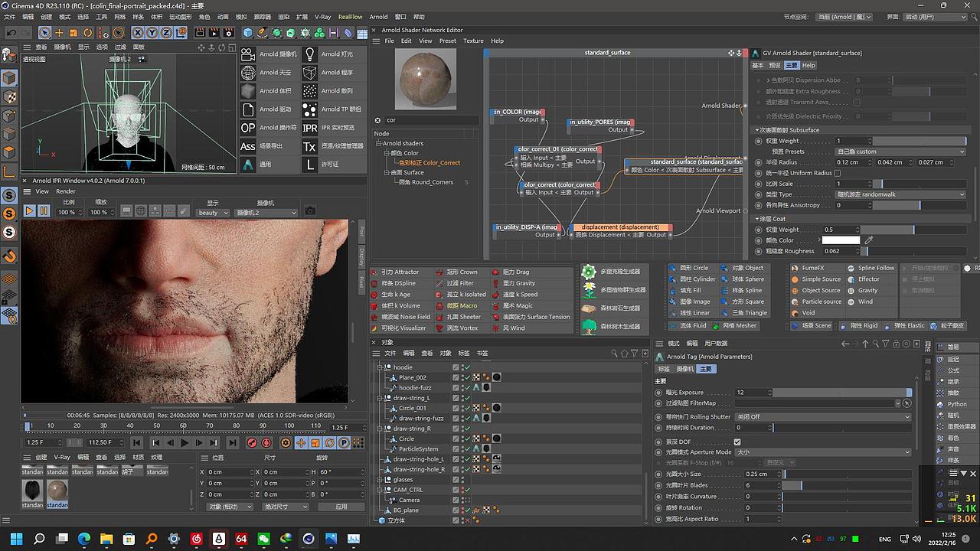Toggle the Y axis lock
980x551 pixels.
[152, 33]
